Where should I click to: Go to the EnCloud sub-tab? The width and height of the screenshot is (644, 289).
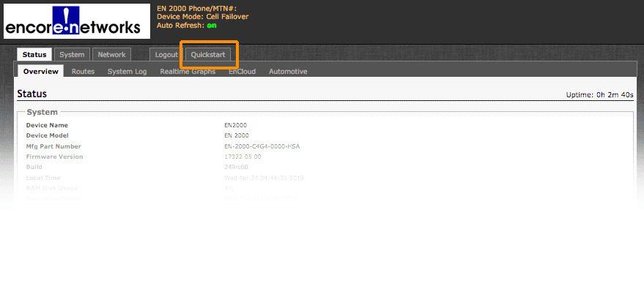pos(242,71)
